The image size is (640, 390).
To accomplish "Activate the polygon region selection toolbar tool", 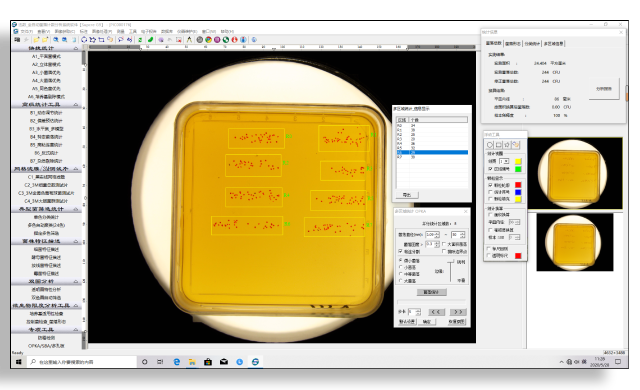I will [92, 40].
